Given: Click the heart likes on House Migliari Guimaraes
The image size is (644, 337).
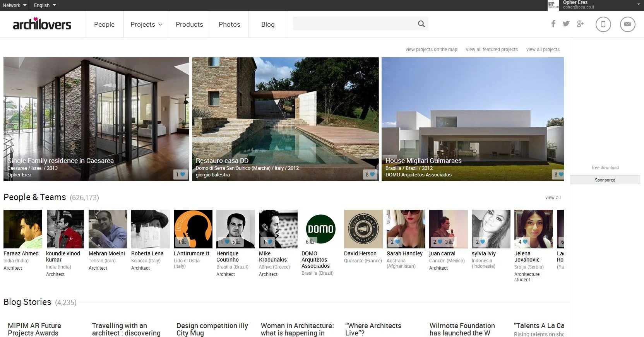Looking at the screenshot, I should click(x=558, y=174).
